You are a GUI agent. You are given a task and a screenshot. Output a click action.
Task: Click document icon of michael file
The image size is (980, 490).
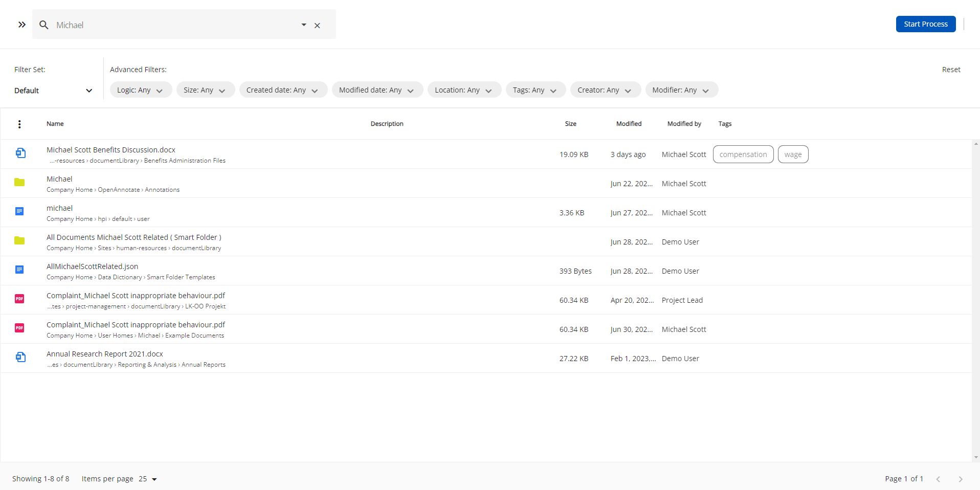coord(19,211)
